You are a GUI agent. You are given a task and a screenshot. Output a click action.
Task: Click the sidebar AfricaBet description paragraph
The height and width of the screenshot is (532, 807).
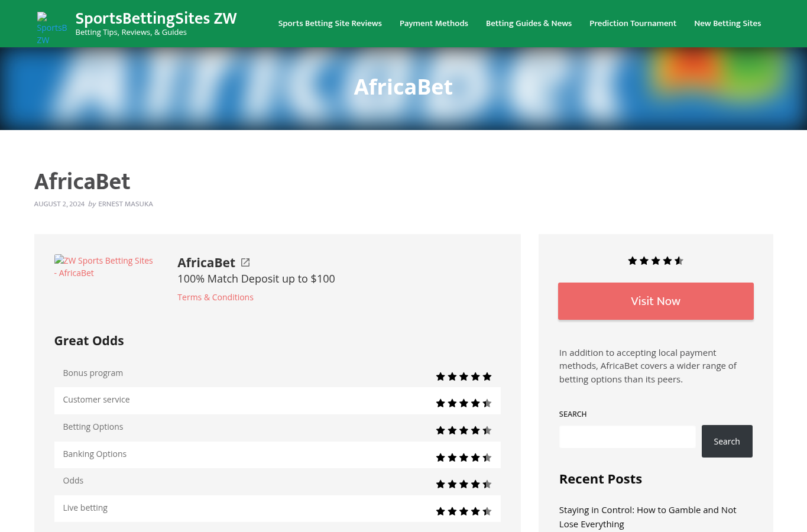[648, 366]
